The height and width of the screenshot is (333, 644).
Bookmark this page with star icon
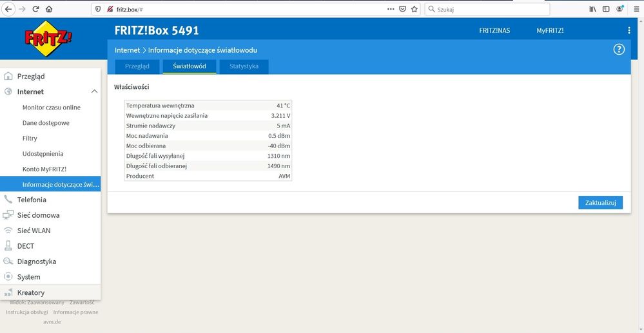415,9
